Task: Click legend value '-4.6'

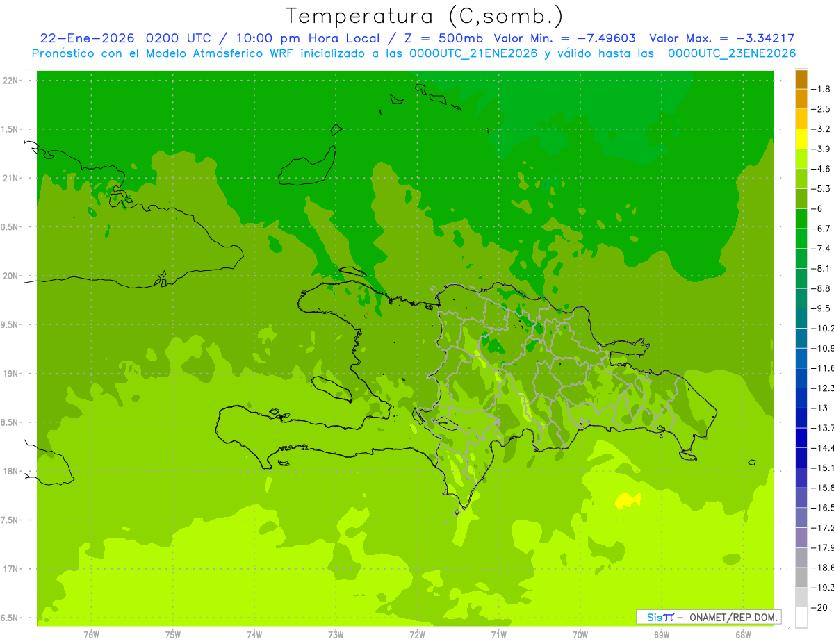Action: coord(821,169)
